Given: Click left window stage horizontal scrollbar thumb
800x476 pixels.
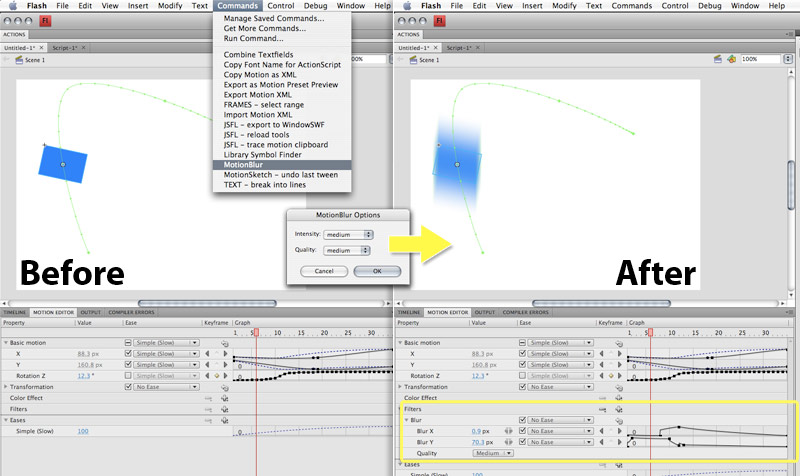Looking at the screenshot, I should coord(207,303).
